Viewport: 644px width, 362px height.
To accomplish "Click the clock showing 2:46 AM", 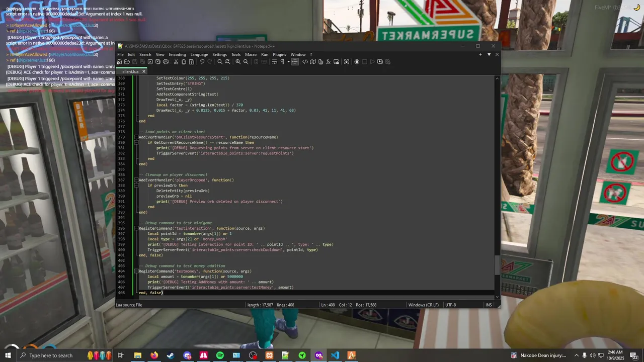I will pyautogui.click(x=616, y=355).
